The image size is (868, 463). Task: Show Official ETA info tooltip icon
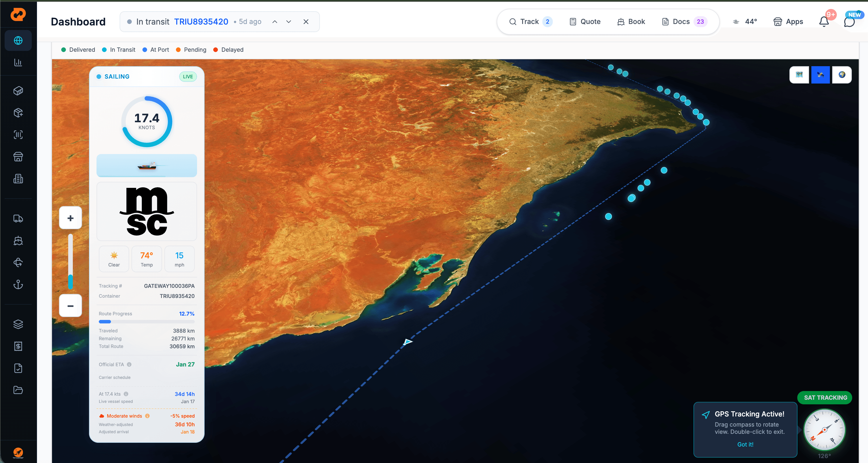click(129, 364)
